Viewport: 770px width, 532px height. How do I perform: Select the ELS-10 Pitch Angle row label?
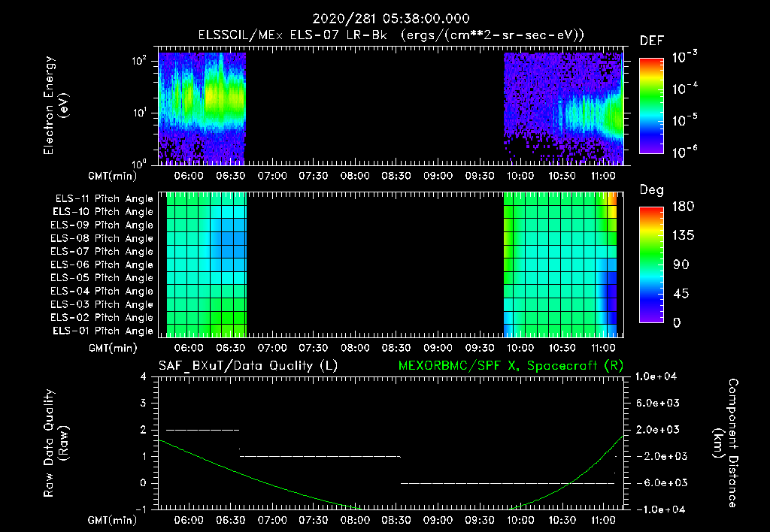point(103,212)
